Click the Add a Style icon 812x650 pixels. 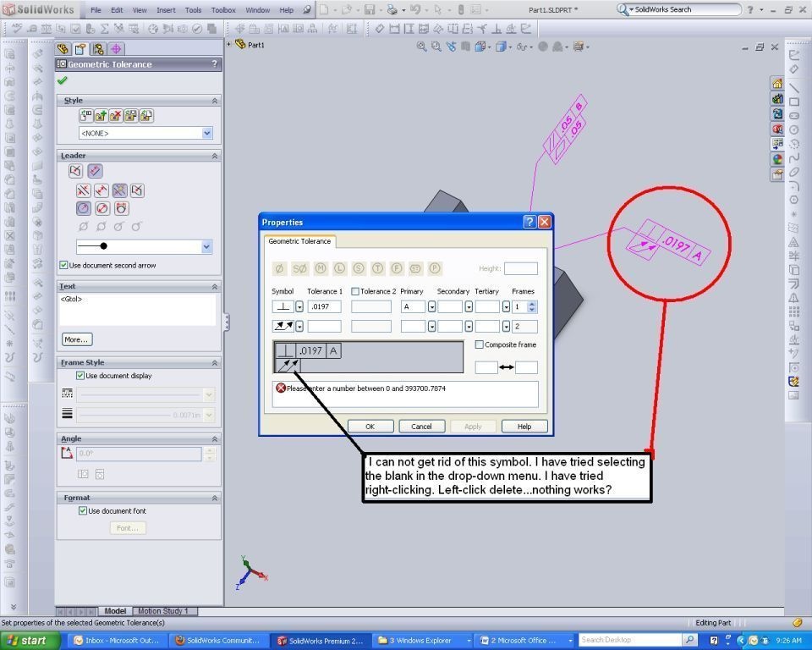[101, 116]
